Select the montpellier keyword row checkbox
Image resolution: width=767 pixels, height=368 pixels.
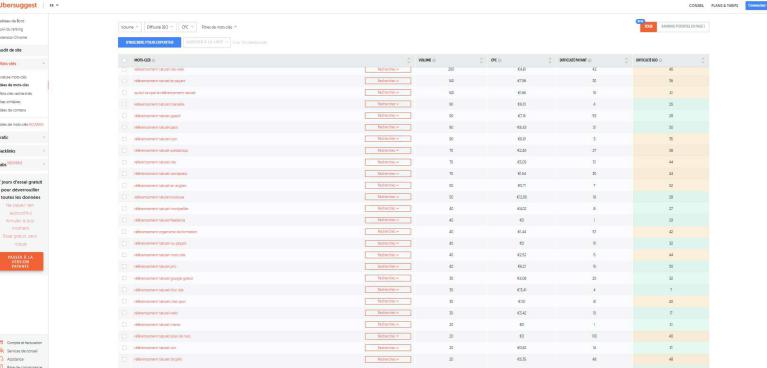click(124, 208)
